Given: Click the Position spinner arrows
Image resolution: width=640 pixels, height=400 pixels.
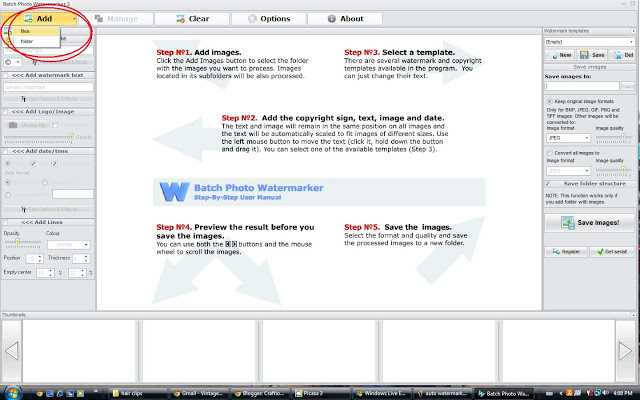Looking at the screenshot, I should pos(40,259).
